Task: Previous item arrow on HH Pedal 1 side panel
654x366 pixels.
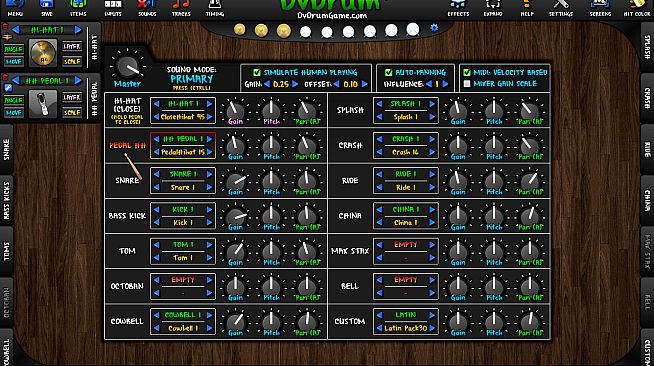Action: 15,80
